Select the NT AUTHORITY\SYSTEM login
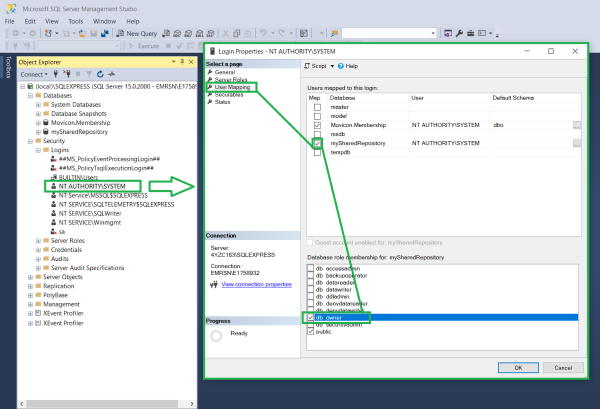 [x=90, y=186]
